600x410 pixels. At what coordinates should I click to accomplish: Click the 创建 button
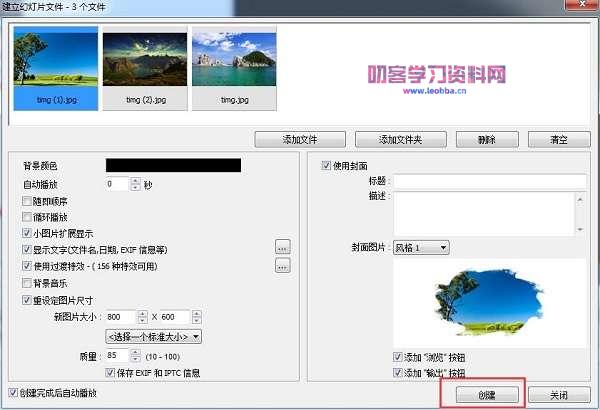[487, 395]
